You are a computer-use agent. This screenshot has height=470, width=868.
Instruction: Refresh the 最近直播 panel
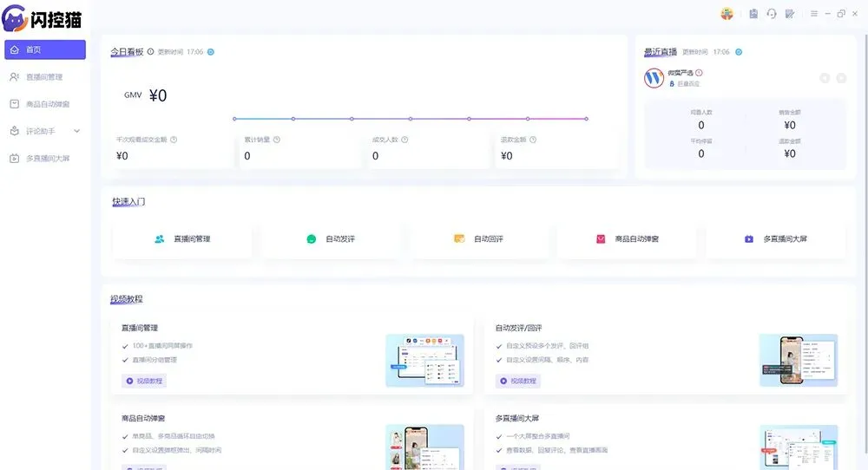[x=739, y=52]
